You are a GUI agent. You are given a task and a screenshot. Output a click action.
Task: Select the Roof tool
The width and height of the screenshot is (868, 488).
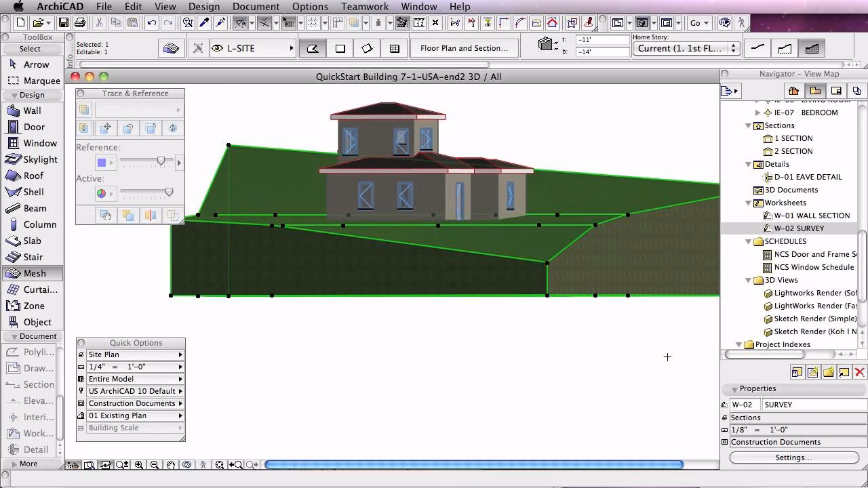pyautogui.click(x=32, y=176)
